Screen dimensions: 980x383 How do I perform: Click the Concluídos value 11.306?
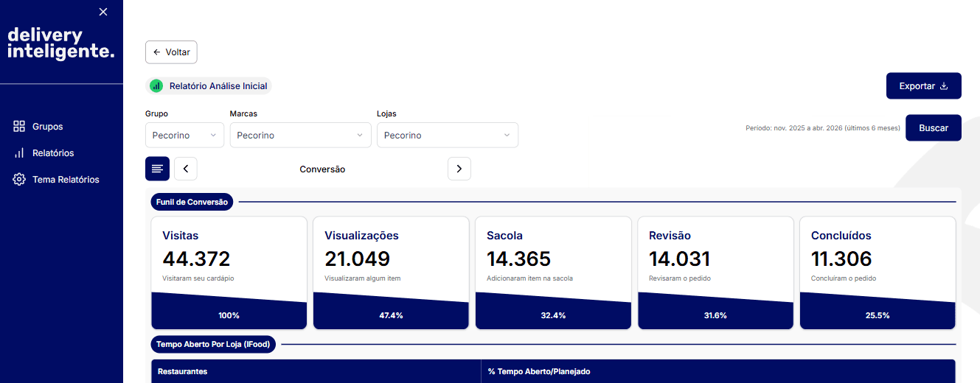pos(841,259)
